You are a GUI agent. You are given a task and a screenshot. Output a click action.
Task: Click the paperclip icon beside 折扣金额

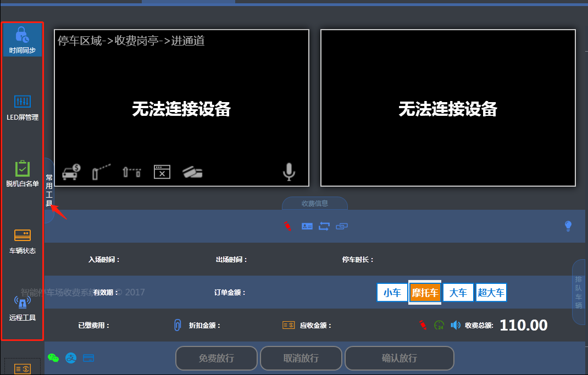pos(177,325)
